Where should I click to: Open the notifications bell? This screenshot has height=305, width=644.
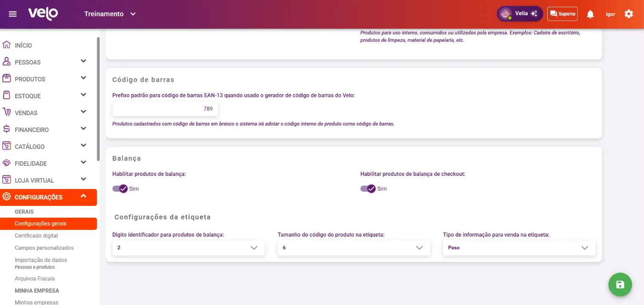[x=590, y=14]
